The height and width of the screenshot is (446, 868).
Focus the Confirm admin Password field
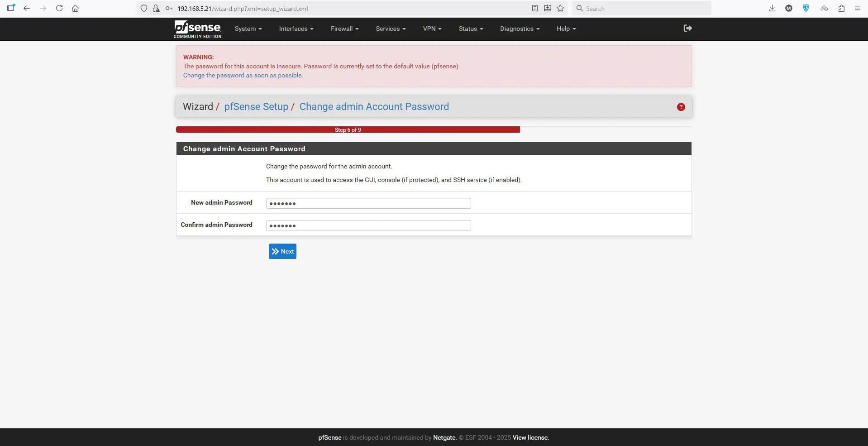[368, 225]
